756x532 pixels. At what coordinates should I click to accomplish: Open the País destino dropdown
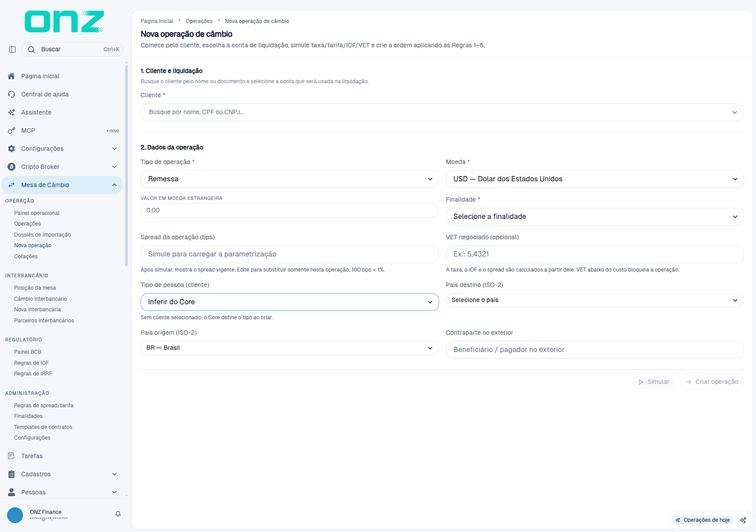[x=595, y=300]
